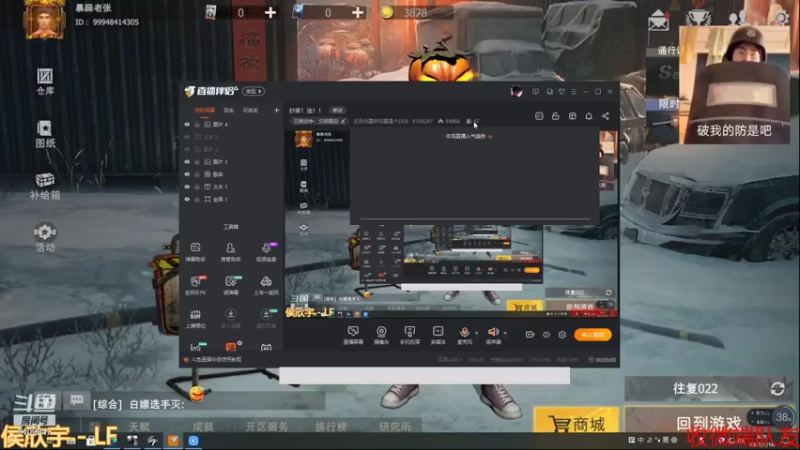Screen dimensions: 800x450
Task: Click the orange stop streaming button
Action: click(x=592, y=335)
